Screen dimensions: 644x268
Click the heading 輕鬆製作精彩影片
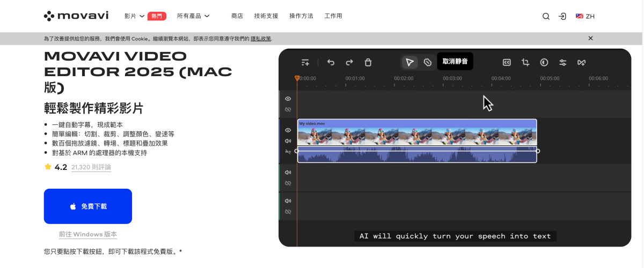[x=94, y=108]
